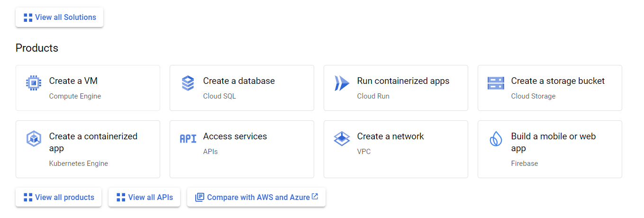Click the Cloud Storage bucket icon

click(496, 83)
